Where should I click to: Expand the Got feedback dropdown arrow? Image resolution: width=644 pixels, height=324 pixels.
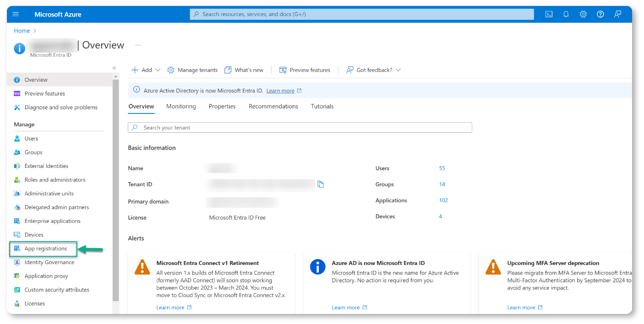point(398,70)
